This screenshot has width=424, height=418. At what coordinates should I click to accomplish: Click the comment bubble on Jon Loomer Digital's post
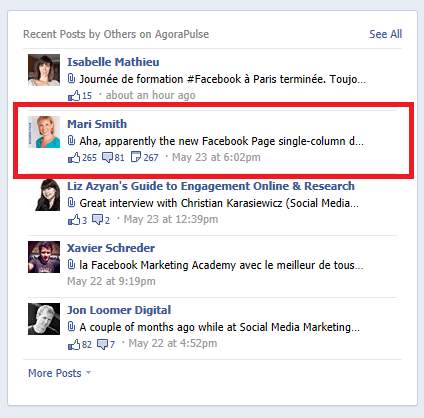102,344
